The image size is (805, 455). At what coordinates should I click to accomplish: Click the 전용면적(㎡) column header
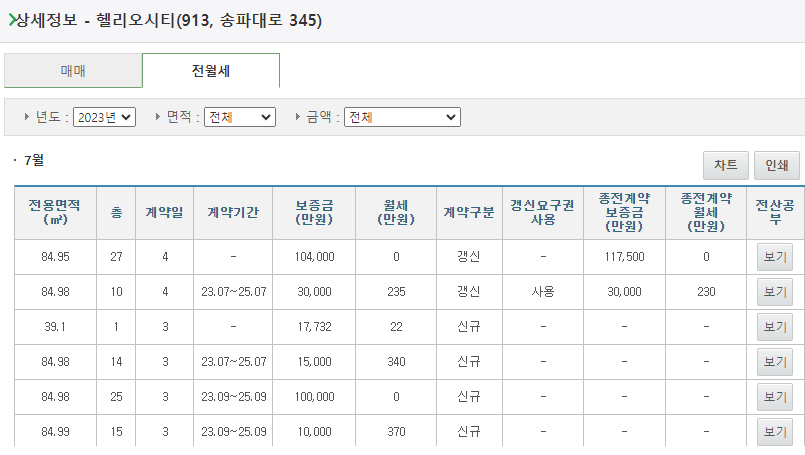point(55,213)
